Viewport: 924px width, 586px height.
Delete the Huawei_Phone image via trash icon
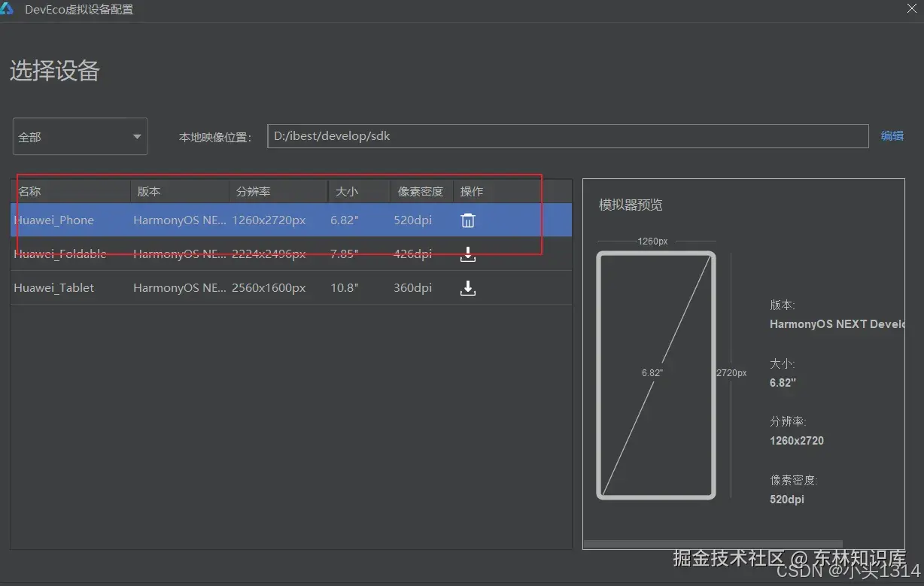coord(467,220)
